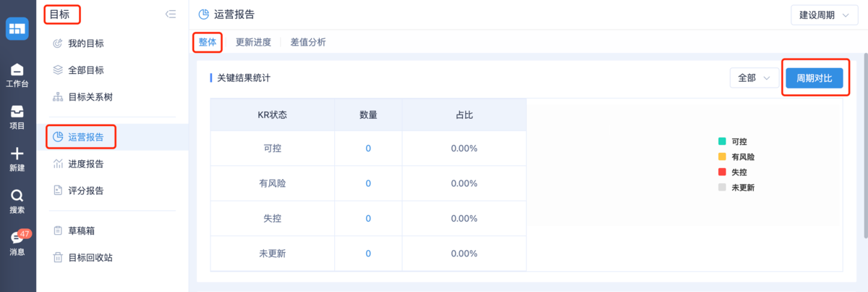Expand the 建设周期 dropdown
868x292 pixels.
(x=823, y=16)
